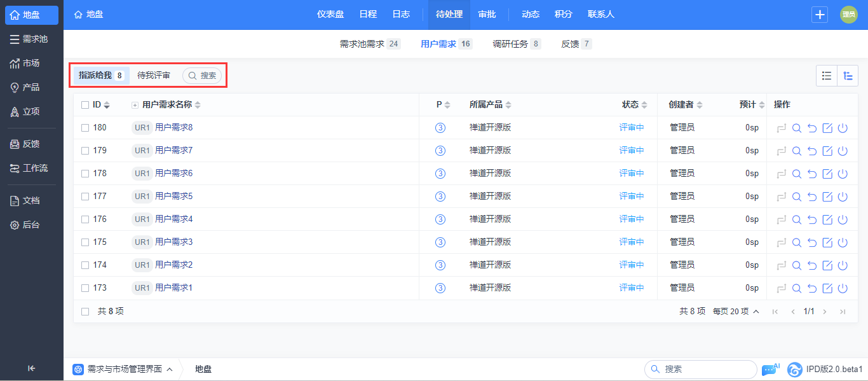
Task: Recall review with undo icon for 用户需求7
Action: [812, 151]
